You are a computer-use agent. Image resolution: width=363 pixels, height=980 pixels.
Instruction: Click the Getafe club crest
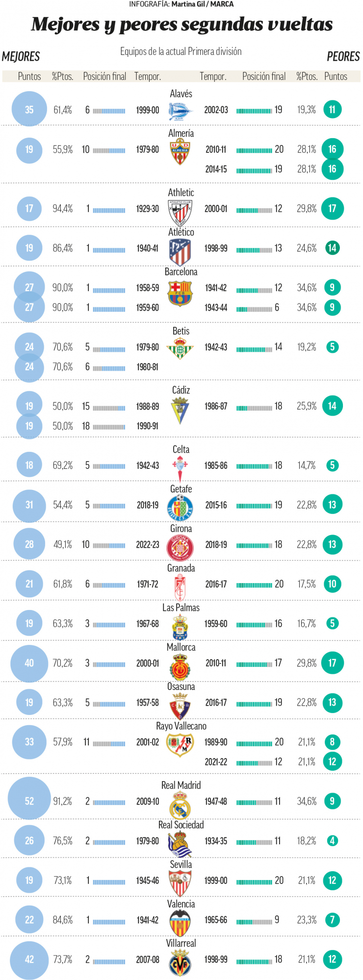(x=180, y=507)
